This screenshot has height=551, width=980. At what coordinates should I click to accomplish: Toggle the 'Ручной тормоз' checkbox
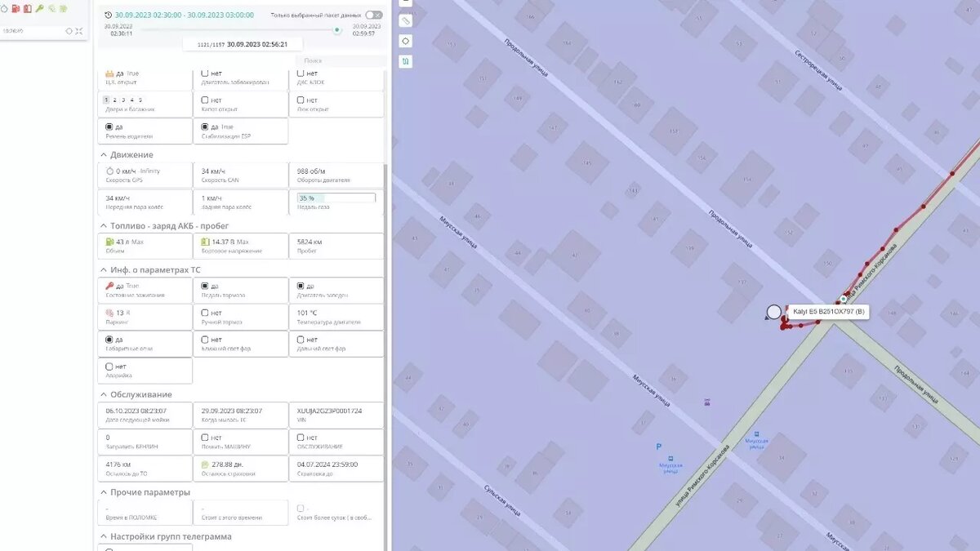(206, 313)
